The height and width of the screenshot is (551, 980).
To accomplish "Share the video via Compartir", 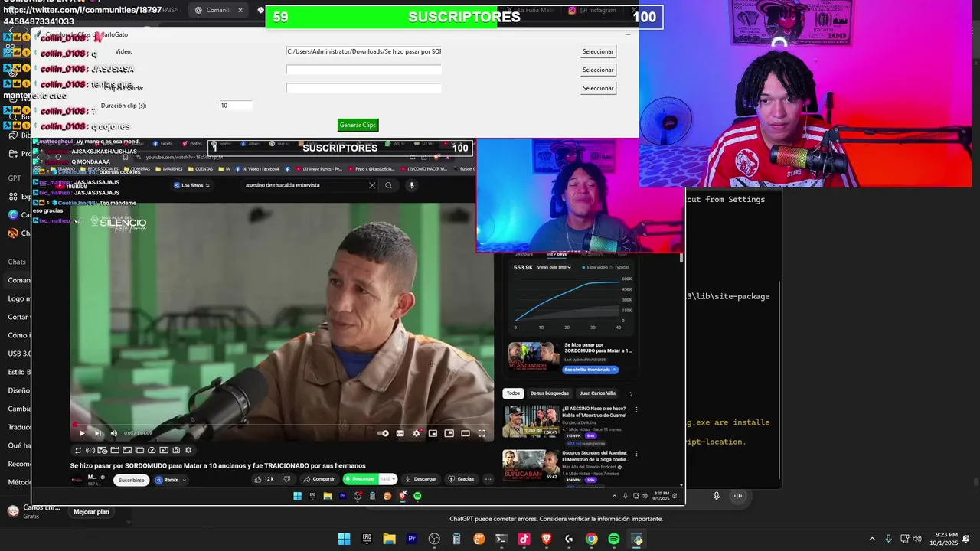I will (318, 479).
